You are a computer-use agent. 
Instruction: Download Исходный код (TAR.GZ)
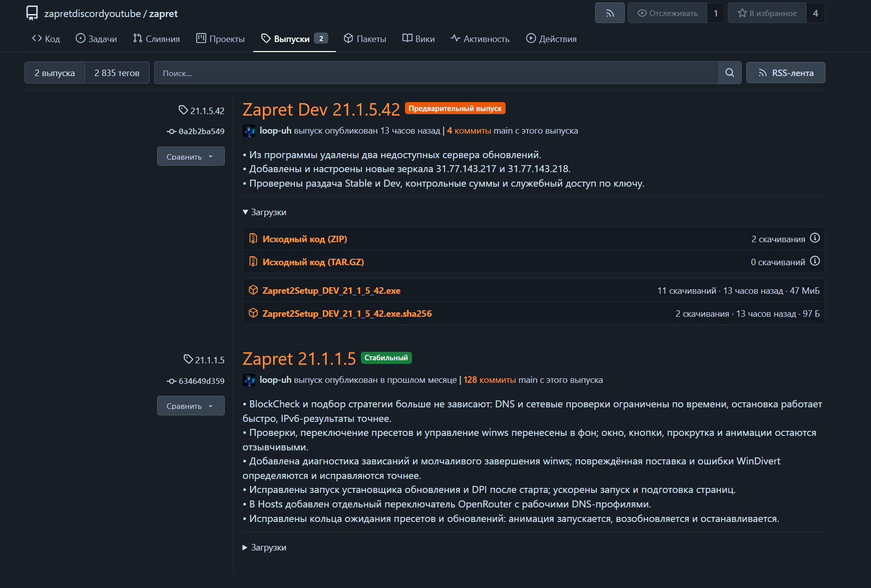(313, 262)
